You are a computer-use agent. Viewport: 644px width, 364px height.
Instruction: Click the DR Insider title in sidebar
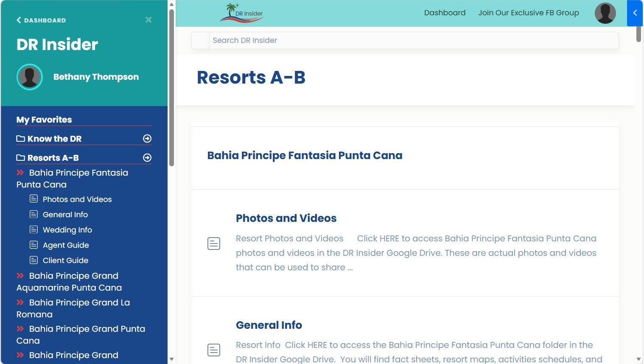point(57,45)
